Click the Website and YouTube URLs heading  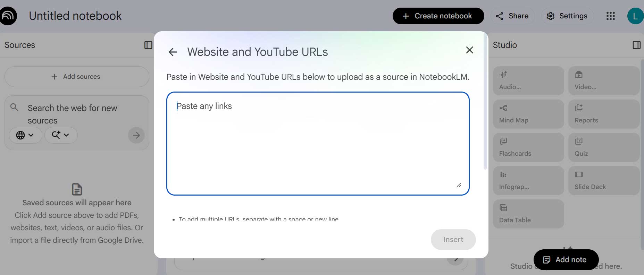click(258, 52)
